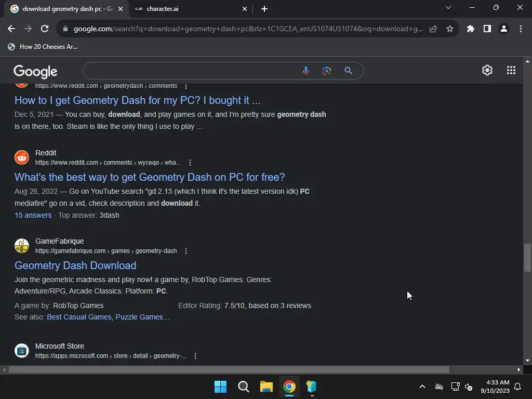View site information via padlock icon

pyautogui.click(x=65, y=29)
